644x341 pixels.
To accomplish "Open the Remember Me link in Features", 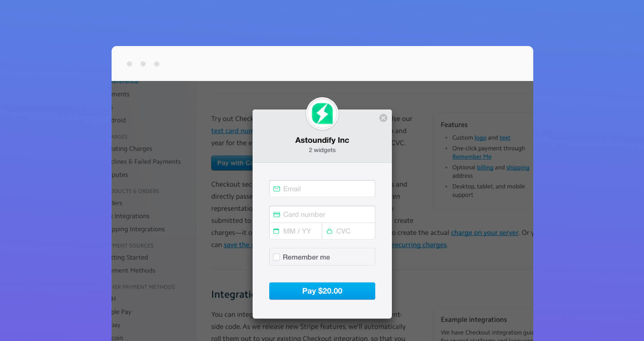I will pyautogui.click(x=471, y=157).
